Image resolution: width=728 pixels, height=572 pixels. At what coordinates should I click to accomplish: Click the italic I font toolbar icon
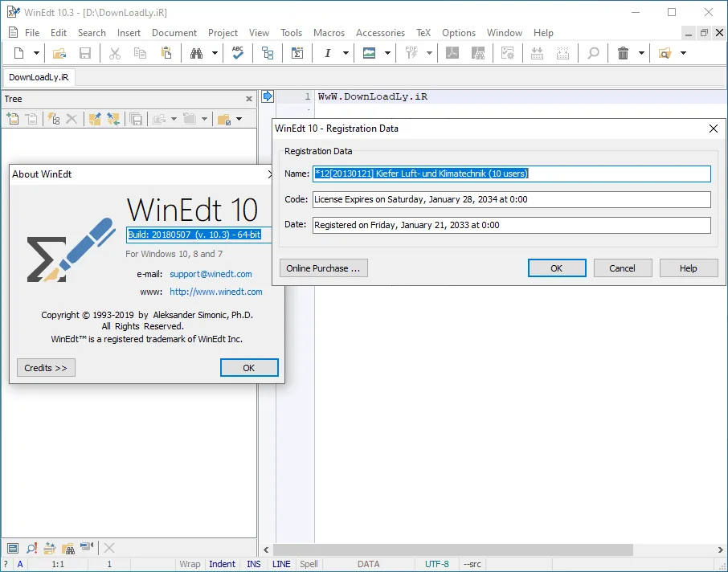tap(327, 53)
